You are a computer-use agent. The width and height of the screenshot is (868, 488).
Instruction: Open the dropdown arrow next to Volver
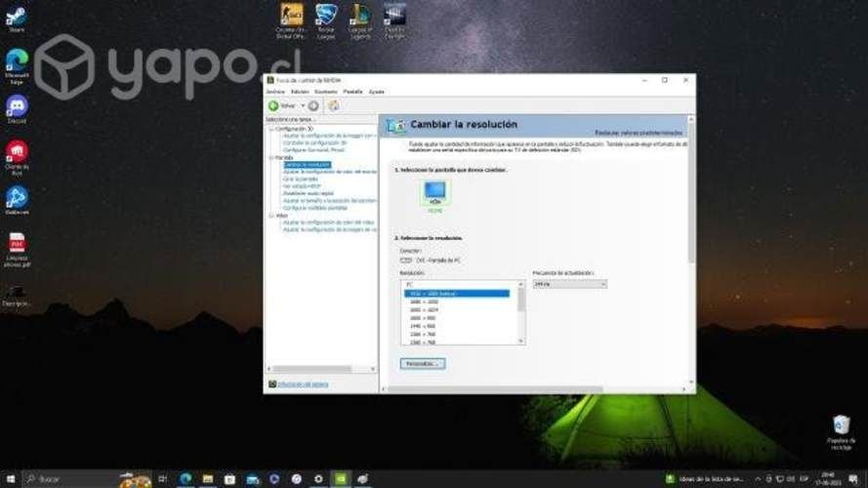point(303,105)
